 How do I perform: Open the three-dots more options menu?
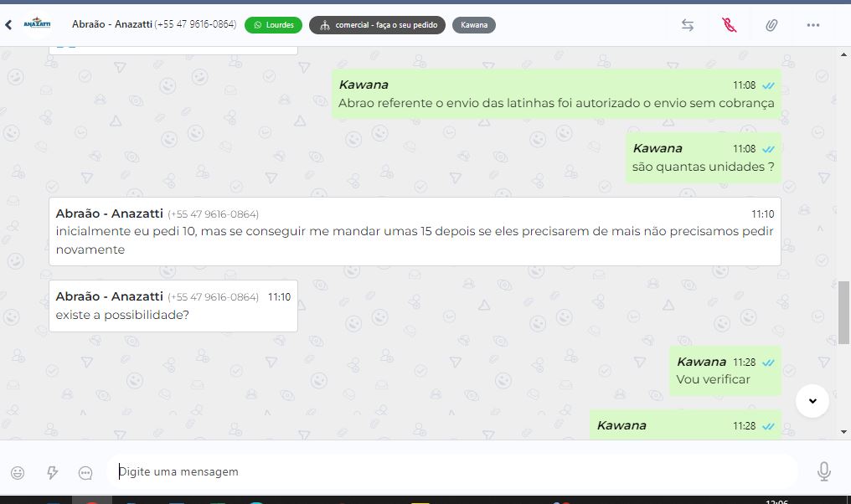pos(813,25)
